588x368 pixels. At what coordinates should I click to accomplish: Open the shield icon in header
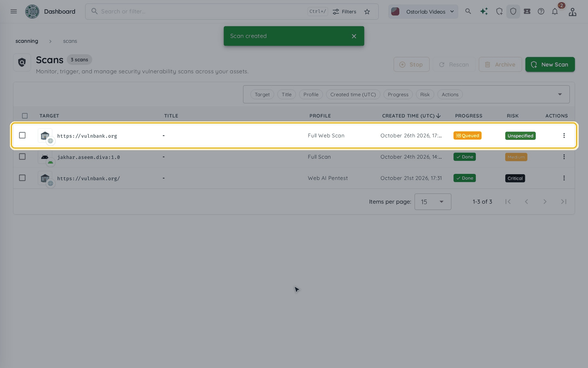(x=513, y=11)
